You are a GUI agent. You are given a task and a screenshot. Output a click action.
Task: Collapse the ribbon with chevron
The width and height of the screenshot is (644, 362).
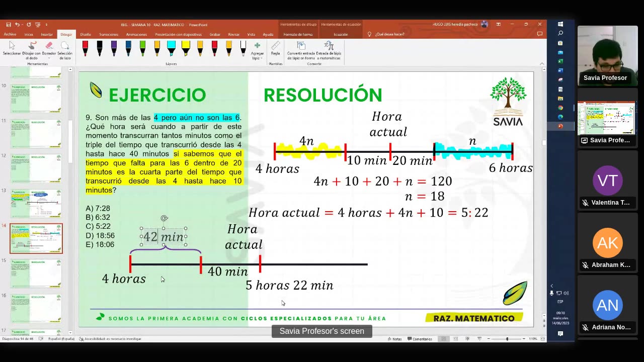pos(542,63)
